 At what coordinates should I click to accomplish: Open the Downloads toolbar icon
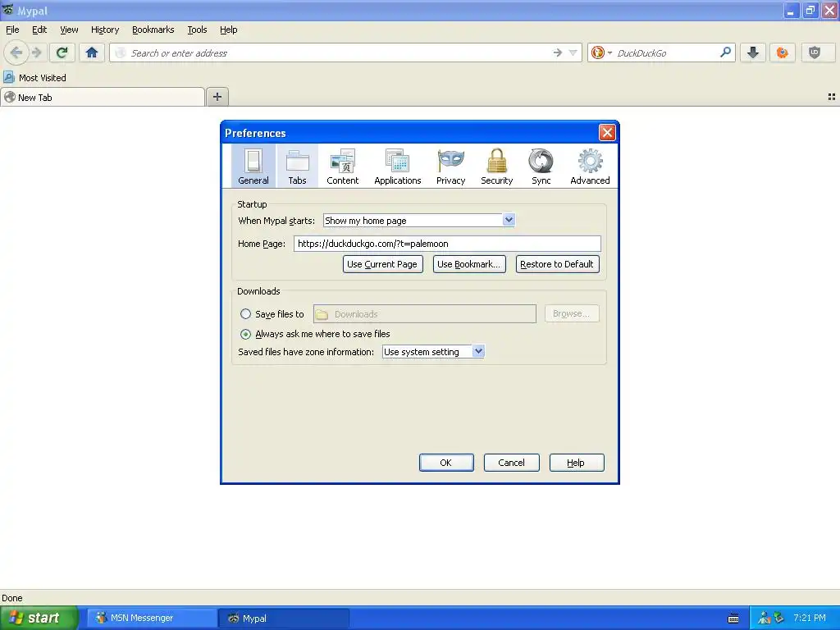[x=753, y=52]
